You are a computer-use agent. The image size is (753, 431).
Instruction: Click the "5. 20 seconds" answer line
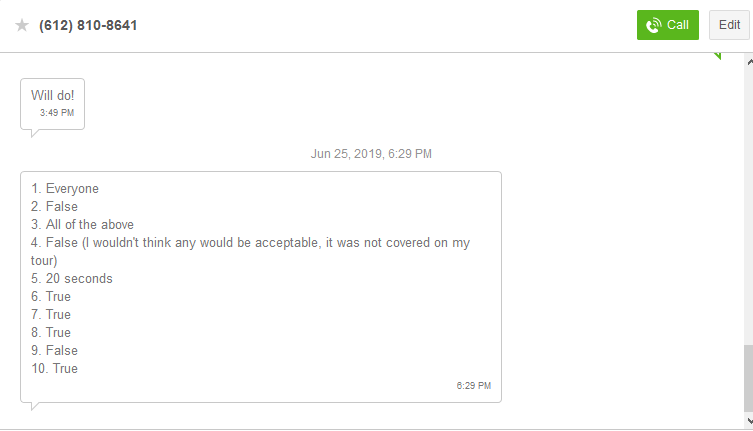72,278
